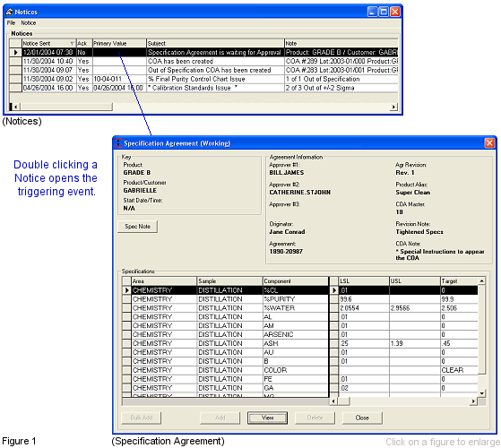Sort by Notice Sent column header
This screenshot has width=501, height=448.
48,43
